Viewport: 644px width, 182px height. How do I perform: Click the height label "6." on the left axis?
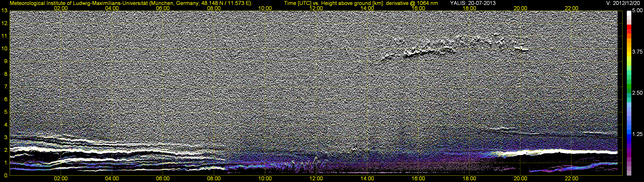[x=6, y=99]
